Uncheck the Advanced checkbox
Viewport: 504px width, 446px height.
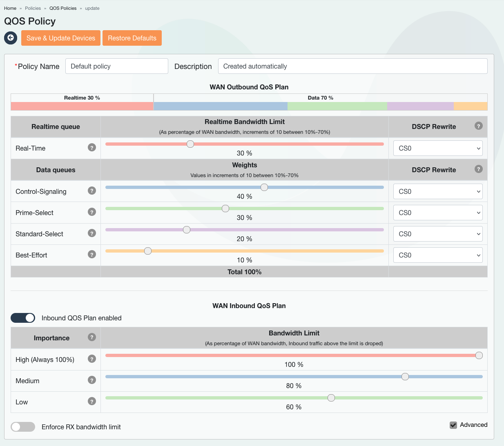click(453, 425)
